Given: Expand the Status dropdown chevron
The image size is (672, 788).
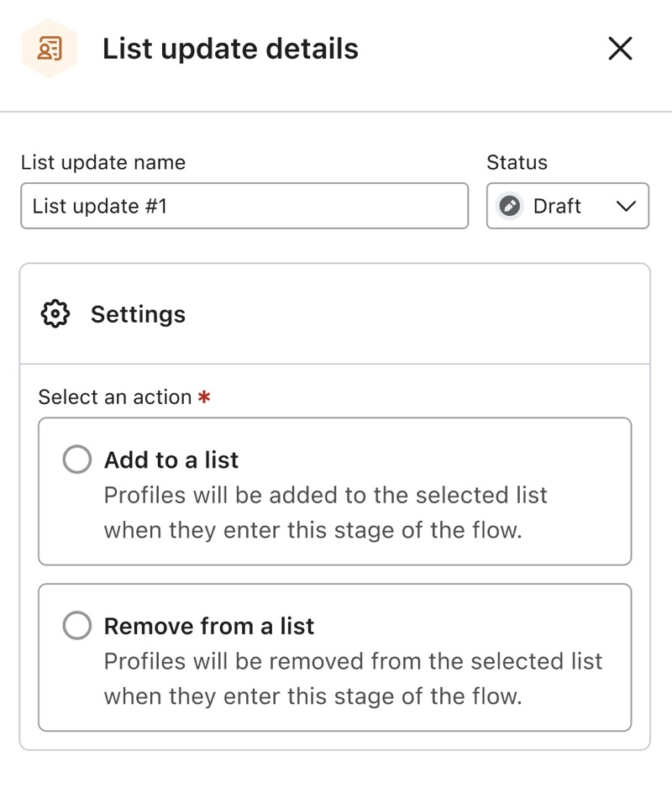Looking at the screenshot, I should (626, 206).
